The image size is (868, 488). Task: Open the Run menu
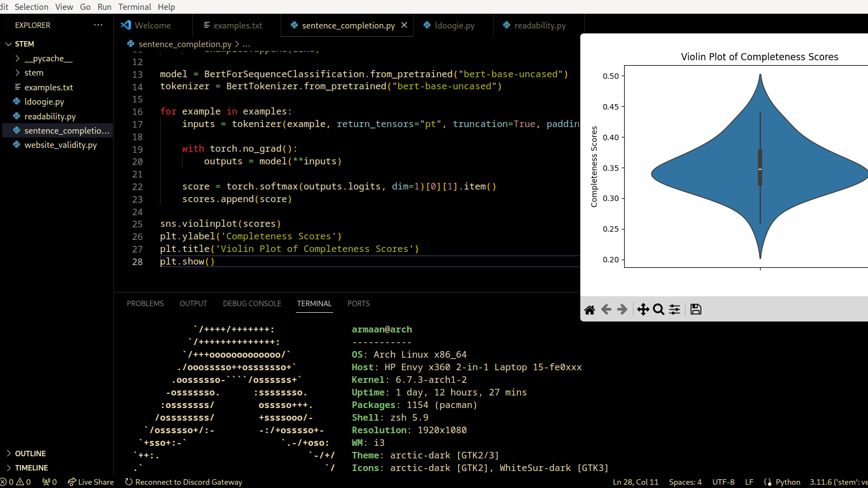click(x=104, y=7)
